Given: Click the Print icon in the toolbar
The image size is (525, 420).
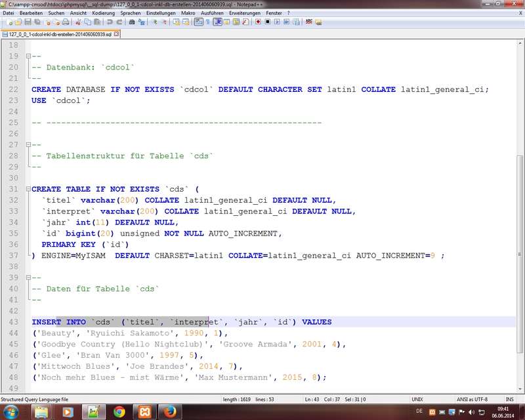Looking at the screenshot, I should click(x=66, y=22).
